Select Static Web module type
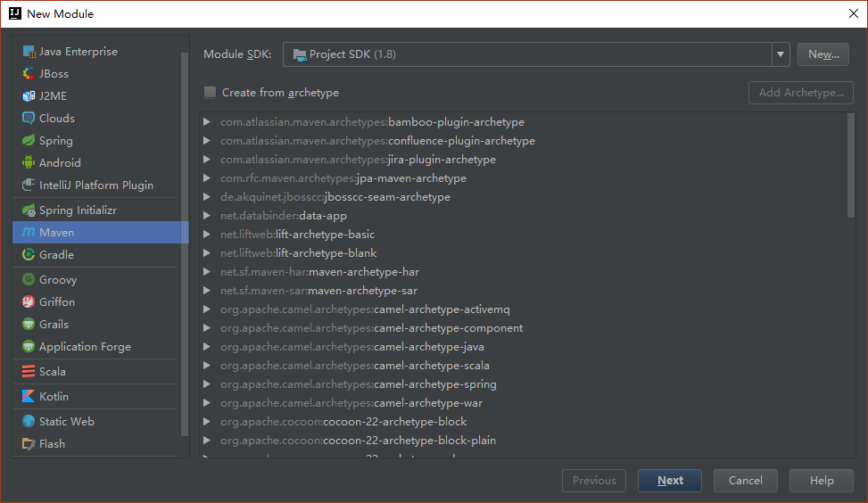Image resolution: width=868 pixels, height=503 pixels. (97, 421)
